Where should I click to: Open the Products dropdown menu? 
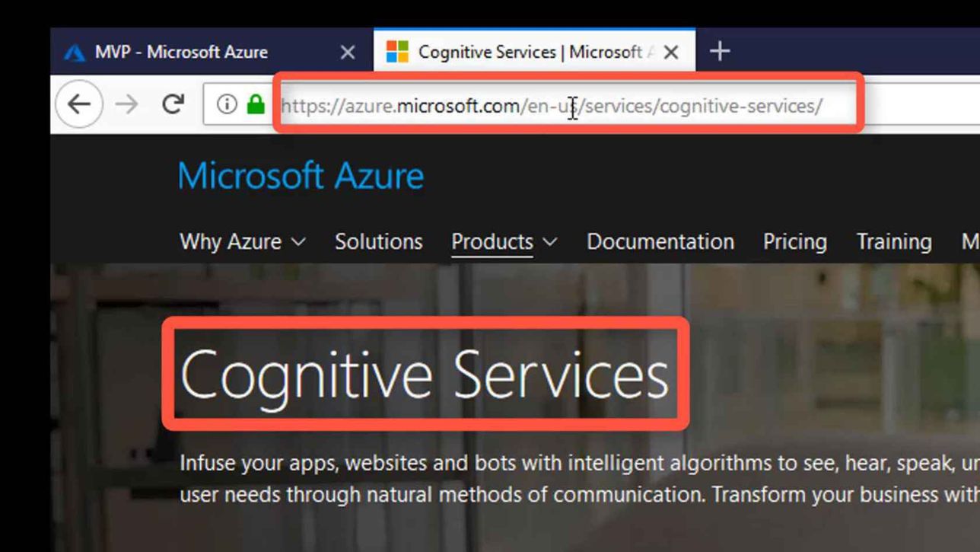504,241
